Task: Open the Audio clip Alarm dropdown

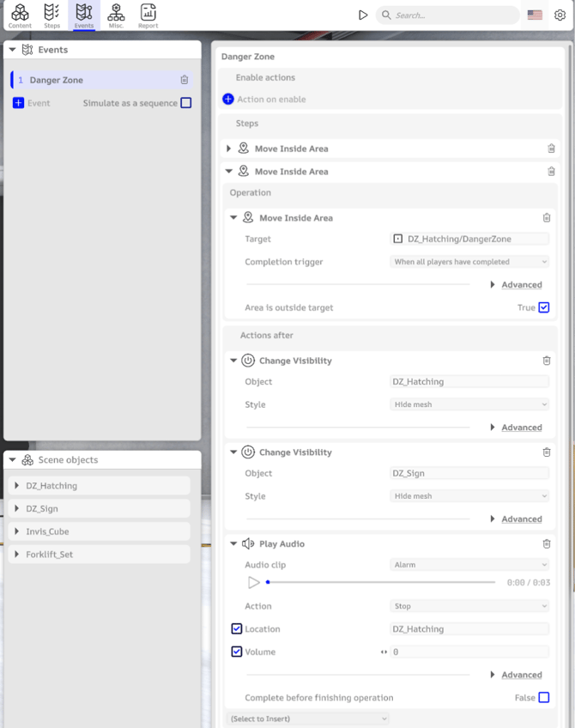Action: click(x=469, y=565)
